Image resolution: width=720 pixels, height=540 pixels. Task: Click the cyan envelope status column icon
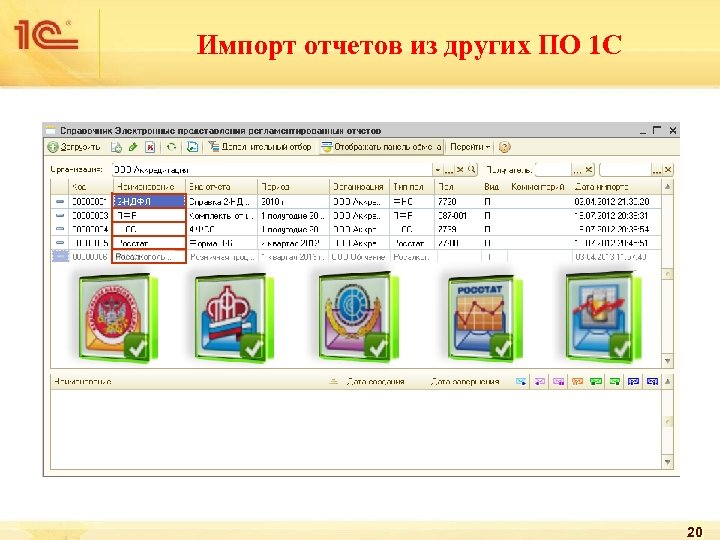pyautogui.click(x=521, y=382)
